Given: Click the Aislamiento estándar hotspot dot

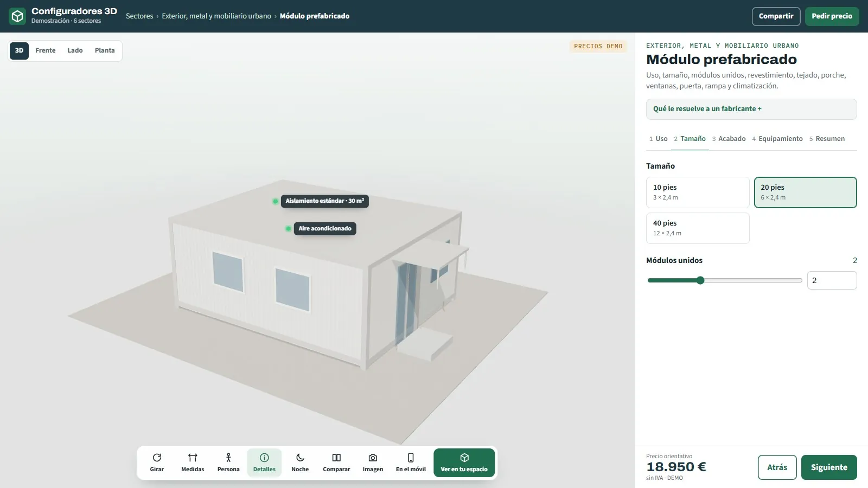Looking at the screenshot, I should (x=276, y=201).
